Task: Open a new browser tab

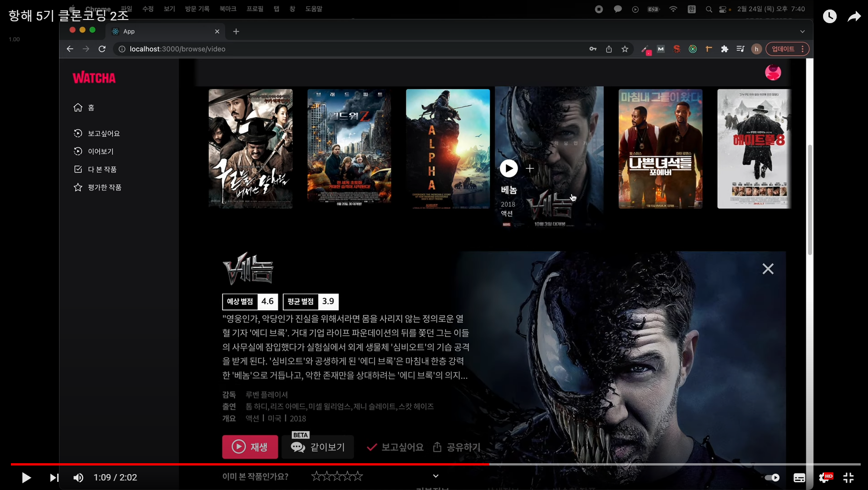Action: click(x=236, y=31)
